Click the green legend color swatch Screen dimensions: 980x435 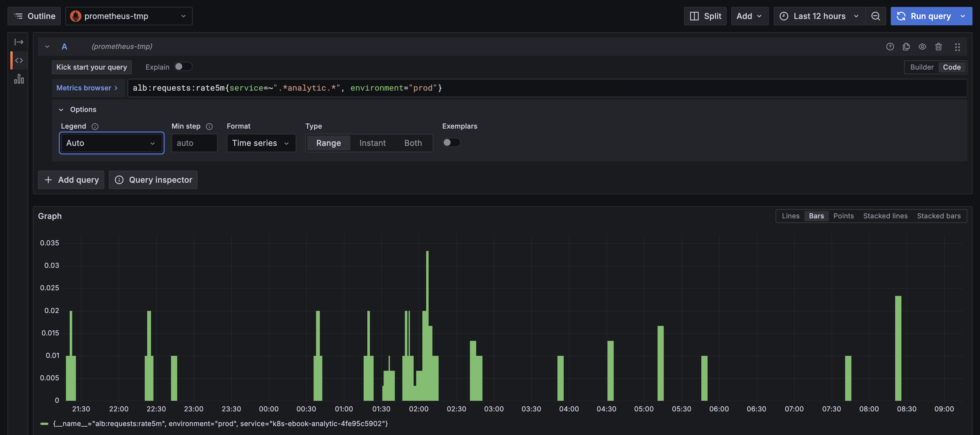point(44,423)
